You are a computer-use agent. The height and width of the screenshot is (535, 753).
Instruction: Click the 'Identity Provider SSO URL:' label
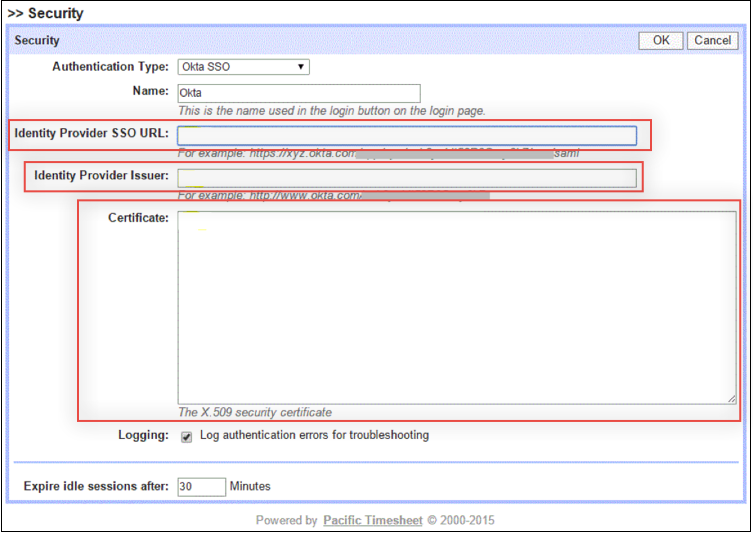point(91,134)
